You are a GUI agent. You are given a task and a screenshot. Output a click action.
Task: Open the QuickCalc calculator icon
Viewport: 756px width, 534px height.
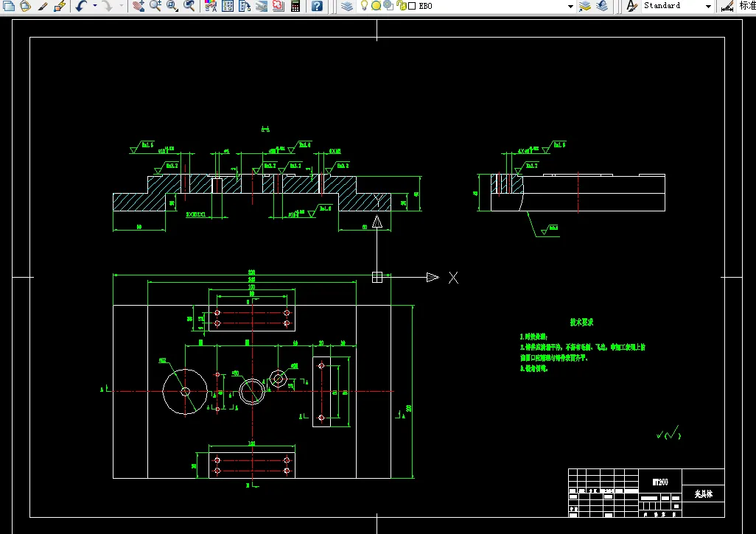coord(295,6)
